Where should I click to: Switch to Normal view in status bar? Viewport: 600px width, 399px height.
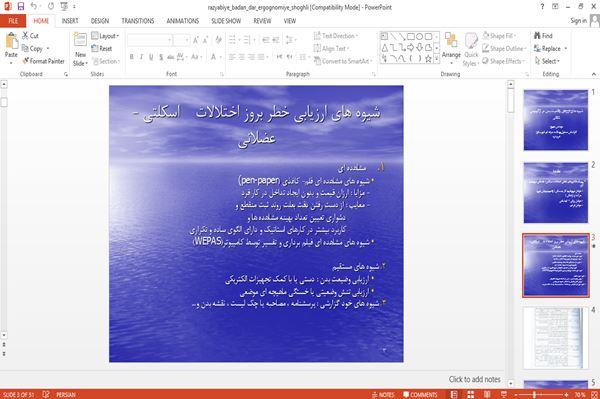click(454, 394)
